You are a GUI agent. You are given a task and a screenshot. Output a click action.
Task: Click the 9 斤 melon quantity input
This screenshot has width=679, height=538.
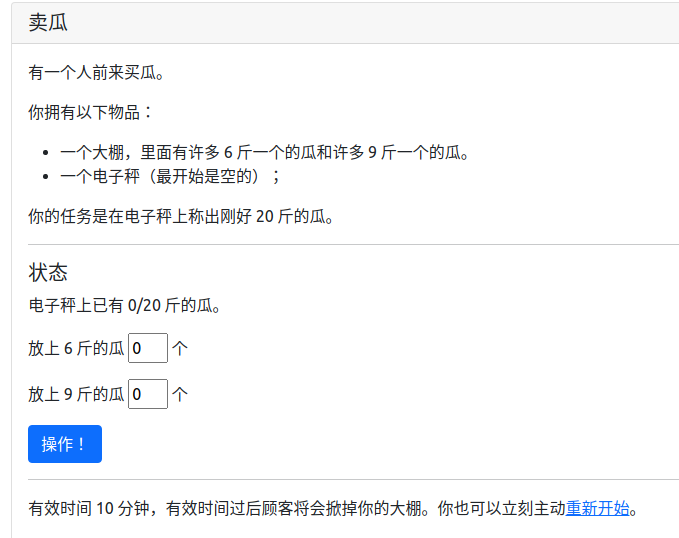coord(147,394)
